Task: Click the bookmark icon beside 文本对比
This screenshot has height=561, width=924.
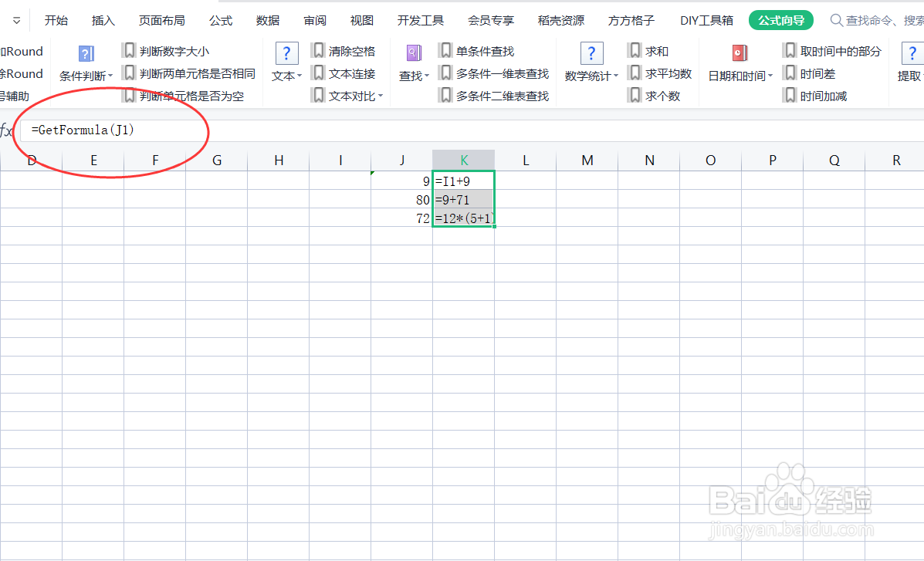Action: click(x=318, y=96)
